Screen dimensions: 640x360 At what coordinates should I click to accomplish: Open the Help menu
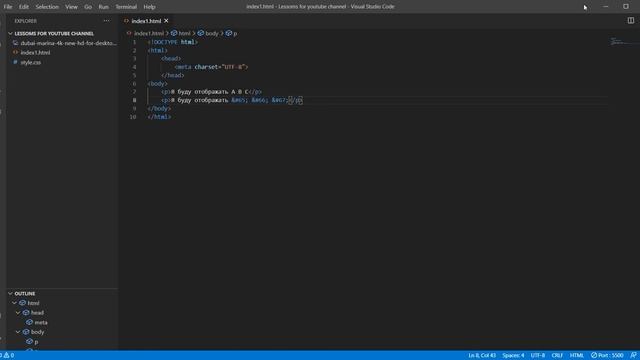click(149, 7)
